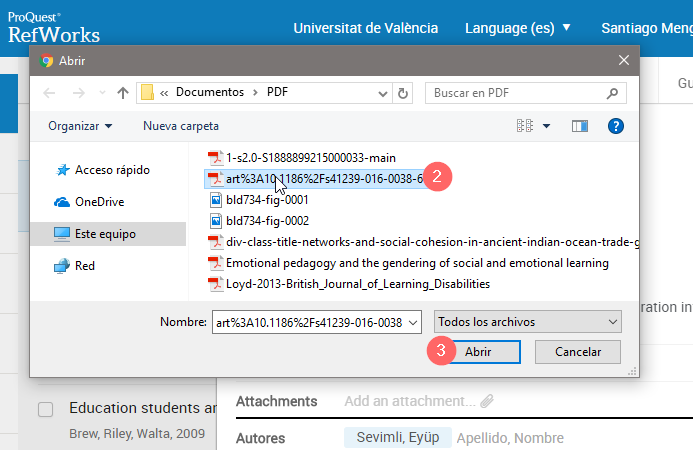Toggle the preview pane icon
The image size is (693, 450).
[579, 126]
